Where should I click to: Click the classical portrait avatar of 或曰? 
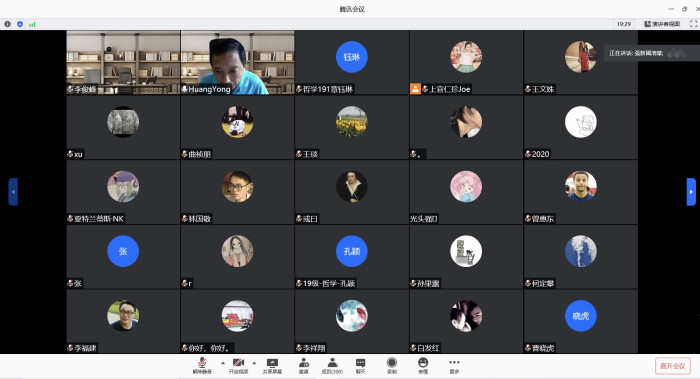[352, 186]
